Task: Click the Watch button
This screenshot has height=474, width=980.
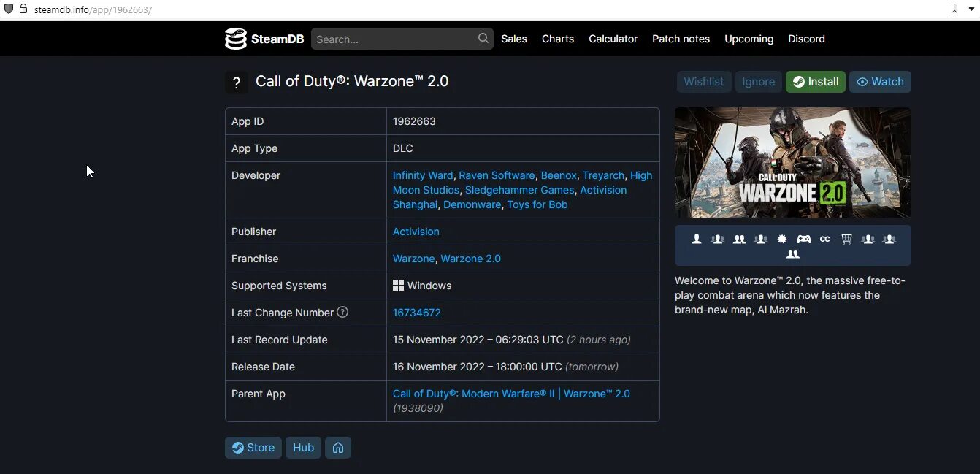Action: 880,82
